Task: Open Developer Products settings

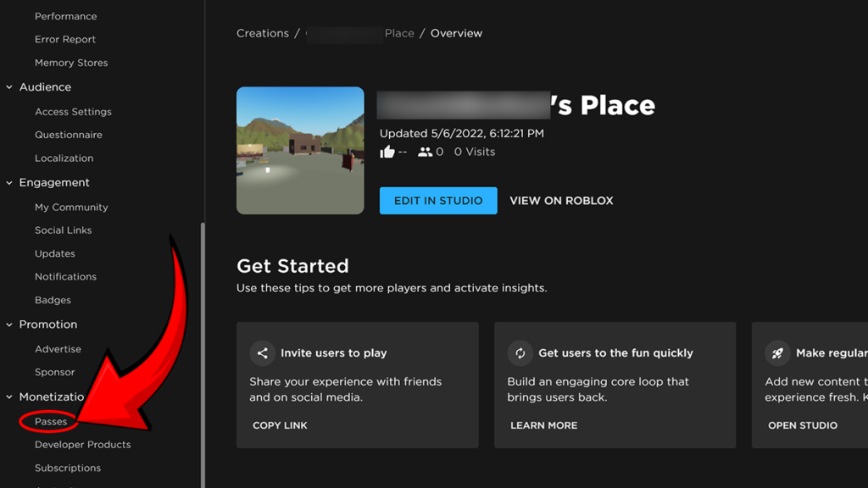Action: click(x=82, y=444)
